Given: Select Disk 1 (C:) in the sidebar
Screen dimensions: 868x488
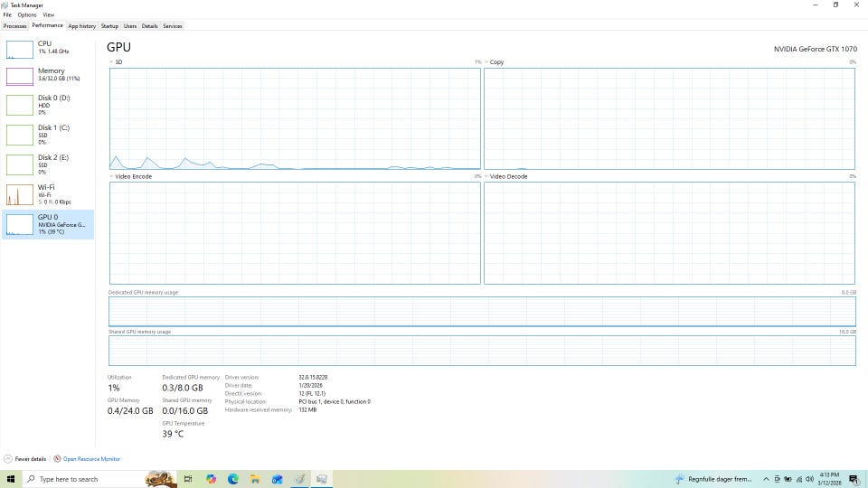Looking at the screenshot, I should [48, 135].
